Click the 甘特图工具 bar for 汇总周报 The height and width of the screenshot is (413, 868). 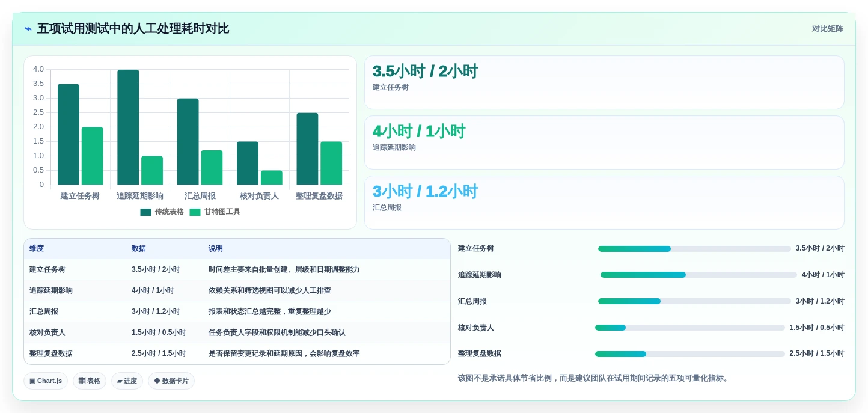pos(212,167)
